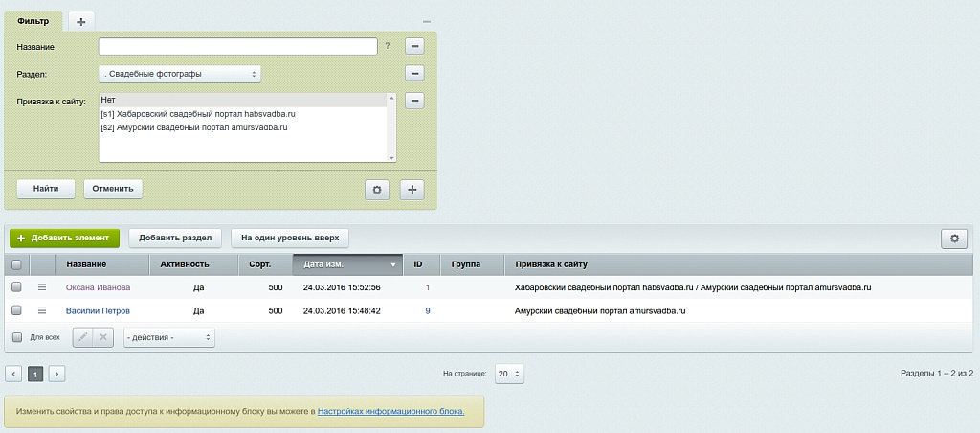Open the На странице 20 dropdown
This screenshot has width=980, height=433.
click(509, 375)
